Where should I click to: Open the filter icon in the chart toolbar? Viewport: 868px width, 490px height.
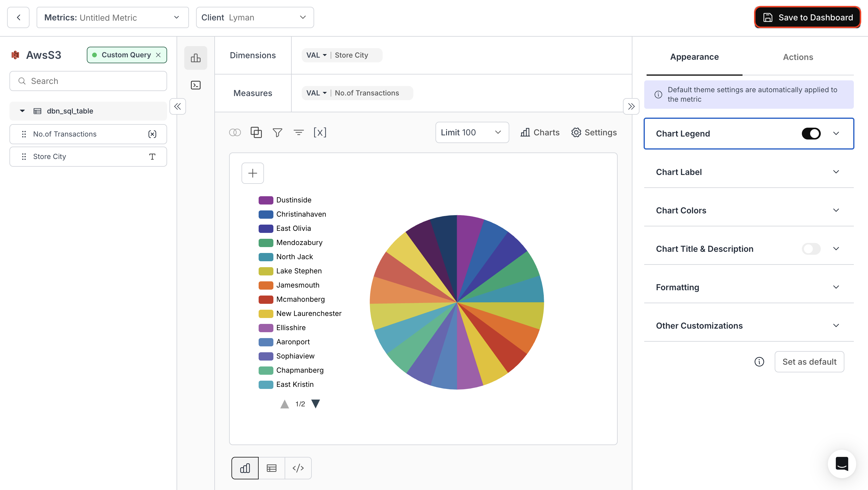point(277,132)
